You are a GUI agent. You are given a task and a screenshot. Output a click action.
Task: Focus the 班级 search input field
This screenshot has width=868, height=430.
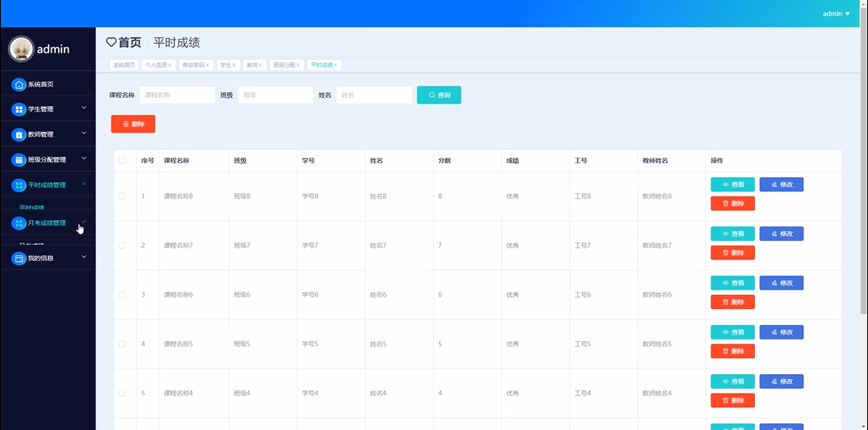[x=276, y=95]
